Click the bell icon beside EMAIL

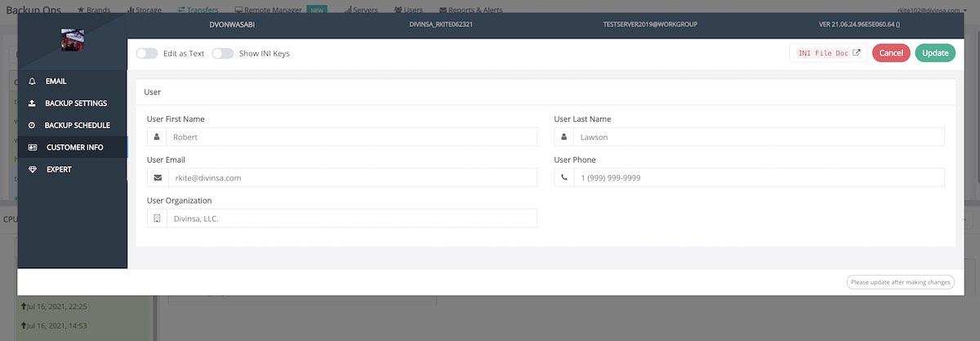click(32, 82)
